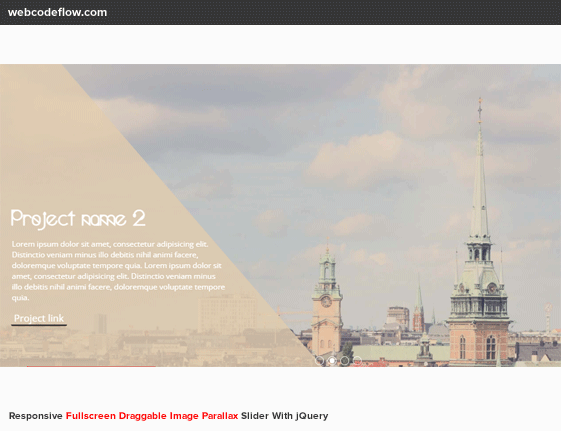This screenshot has width=561, height=431.
Task: Click the 'Responsive Fullscreen Draggable Image Parallax' title
Action: 169,416
